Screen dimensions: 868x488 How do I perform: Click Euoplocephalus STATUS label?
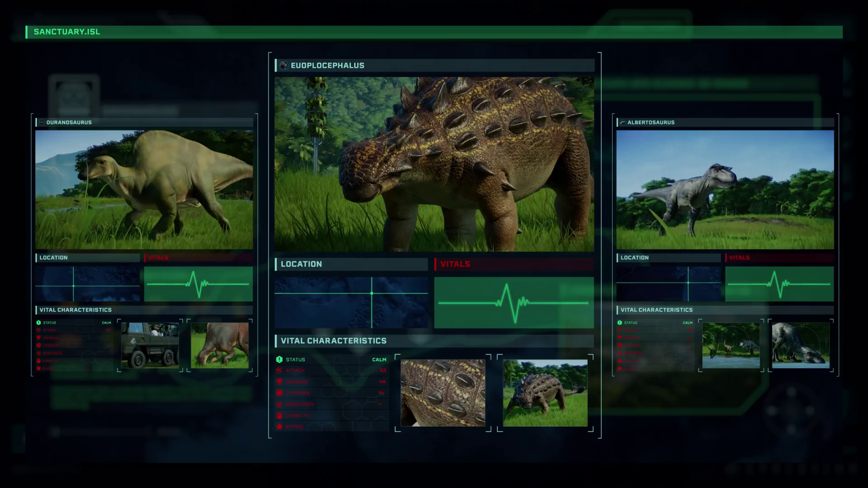click(295, 360)
